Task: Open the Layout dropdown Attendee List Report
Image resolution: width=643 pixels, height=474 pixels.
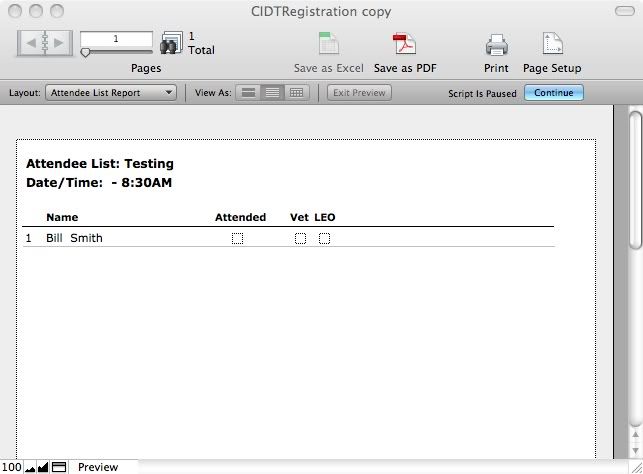Action: pyautogui.click(x=111, y=93)
